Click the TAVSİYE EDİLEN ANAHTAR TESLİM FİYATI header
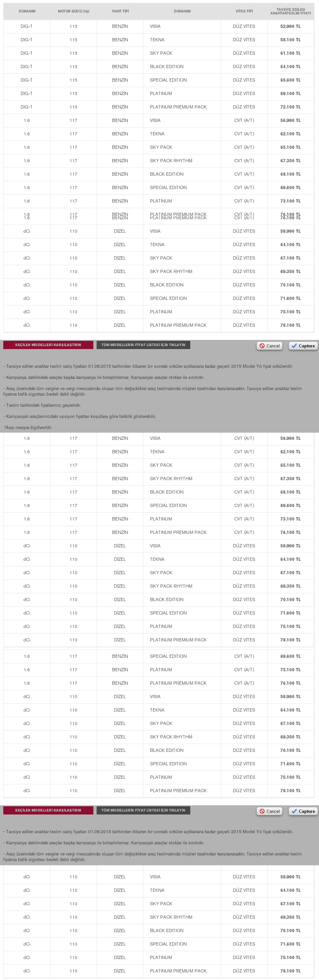The width and height of the screenshot is (319, 980). (x=291, y=11)
